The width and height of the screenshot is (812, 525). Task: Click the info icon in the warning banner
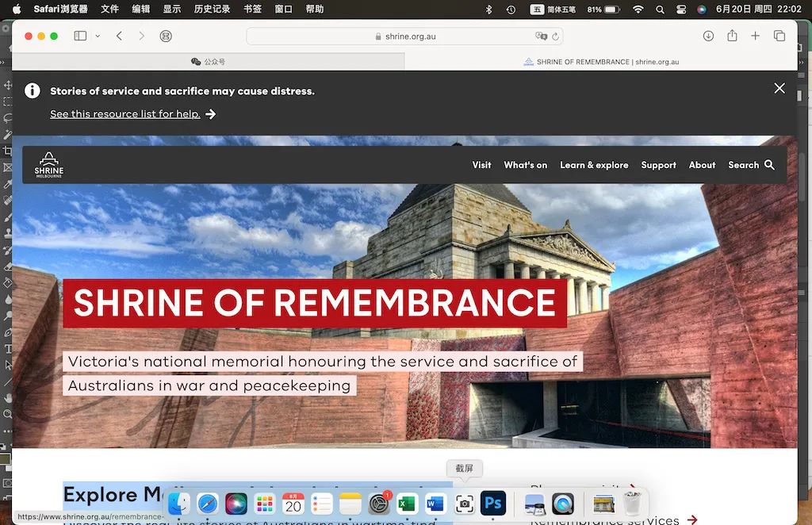coord(32,90)
